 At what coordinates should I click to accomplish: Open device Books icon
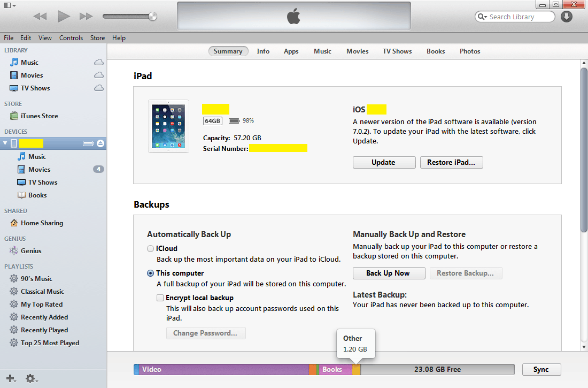pos(22,195)
